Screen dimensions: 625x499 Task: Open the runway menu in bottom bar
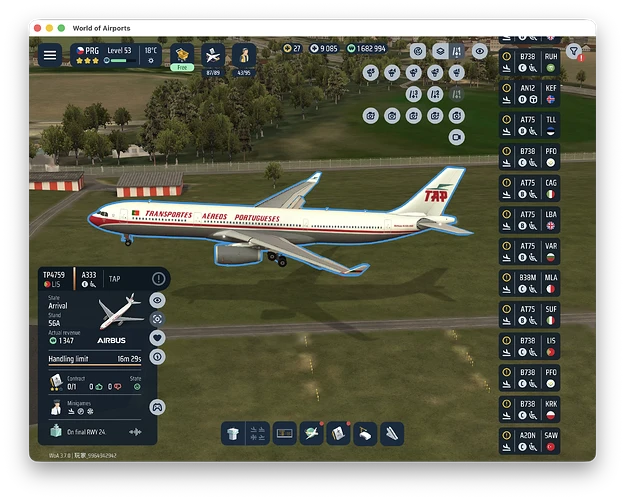click(392, 434)
